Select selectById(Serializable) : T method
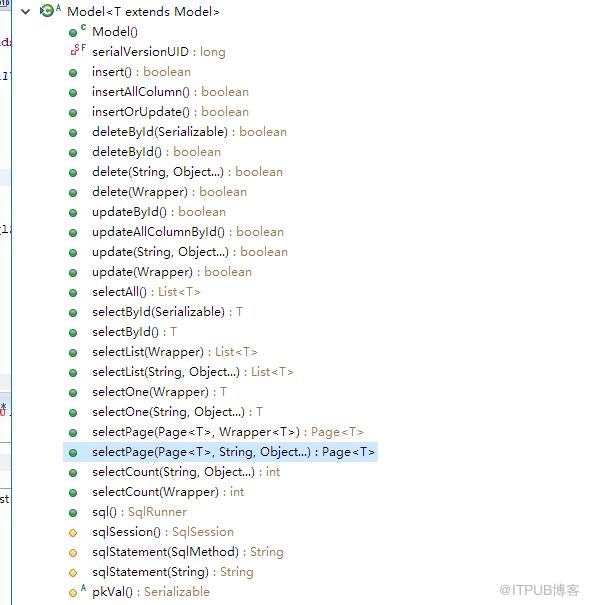 (167, 312)
